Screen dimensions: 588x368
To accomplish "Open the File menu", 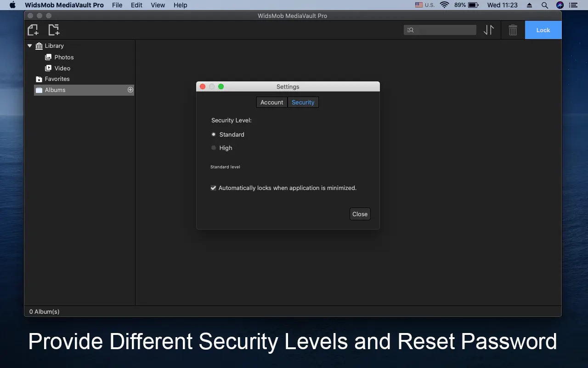I will click(x=117, y=5).
